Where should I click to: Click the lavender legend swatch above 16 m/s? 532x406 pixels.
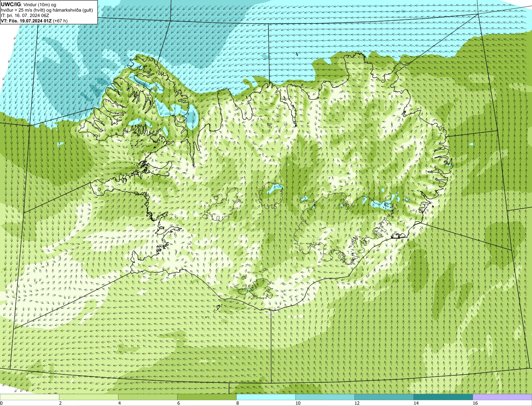point(502,397)
